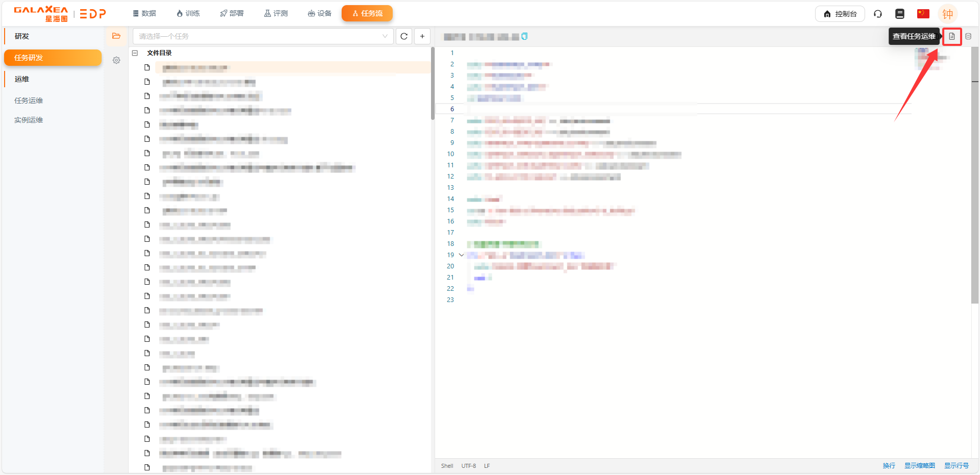Open the gear settings icon below folder

point(116,60)
